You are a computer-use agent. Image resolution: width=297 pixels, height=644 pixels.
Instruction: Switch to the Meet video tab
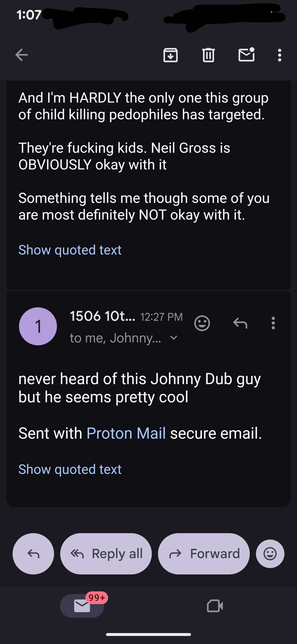tap(215, 606)
